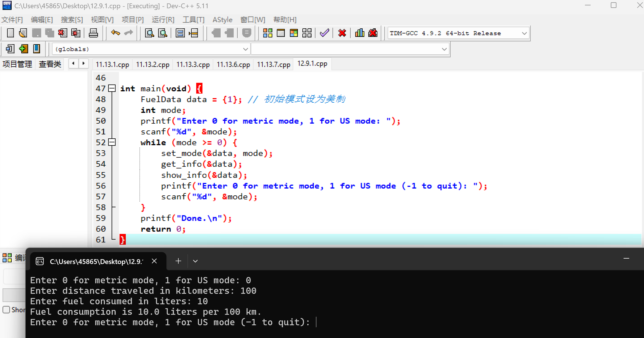
Task: Switch to the 11.13.6.cpp tab
Action: pyautogui.click(x=233, y=65)
